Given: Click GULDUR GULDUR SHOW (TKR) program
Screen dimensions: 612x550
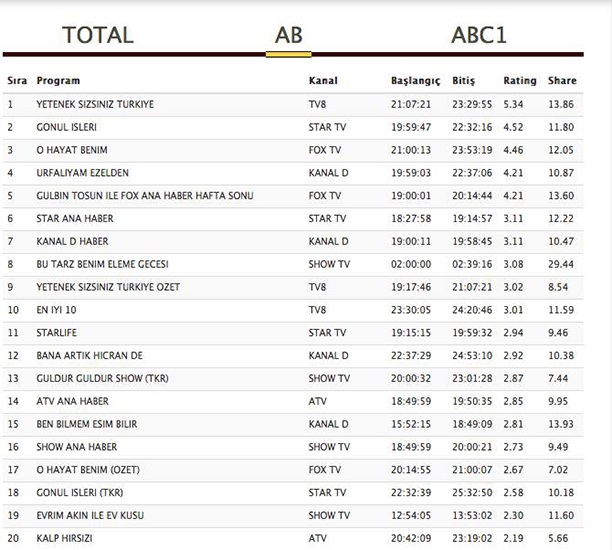Looking at the screenshot, I should 102,378.
